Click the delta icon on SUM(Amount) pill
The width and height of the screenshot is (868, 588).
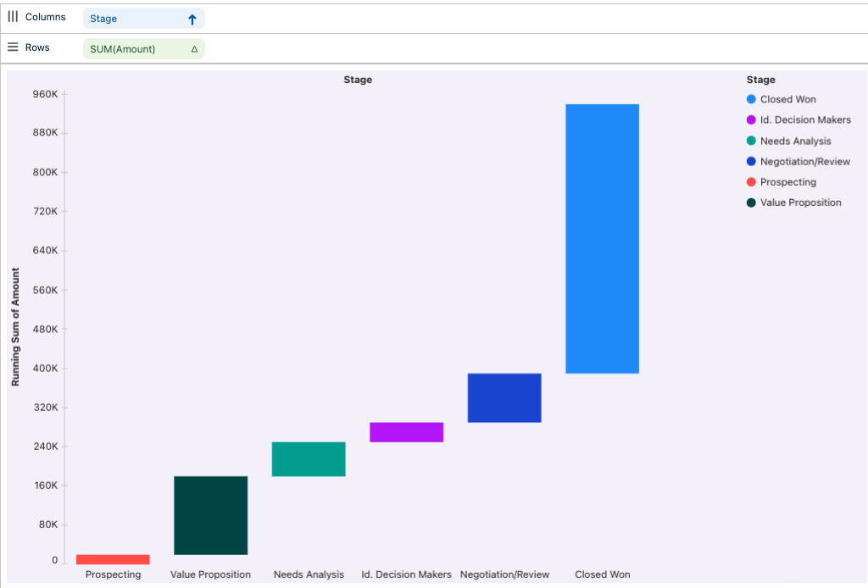click(x=194, y=49)
